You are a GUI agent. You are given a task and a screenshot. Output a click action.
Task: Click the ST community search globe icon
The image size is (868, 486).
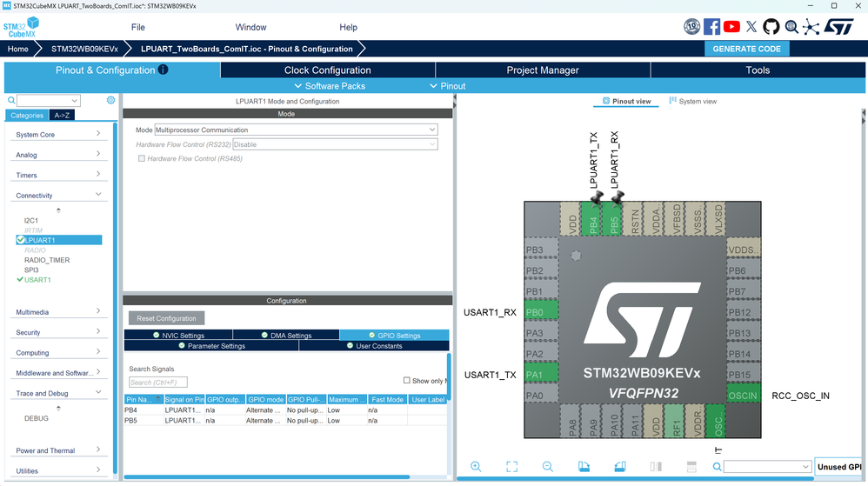pyautogui.click(x=791, y=27)
